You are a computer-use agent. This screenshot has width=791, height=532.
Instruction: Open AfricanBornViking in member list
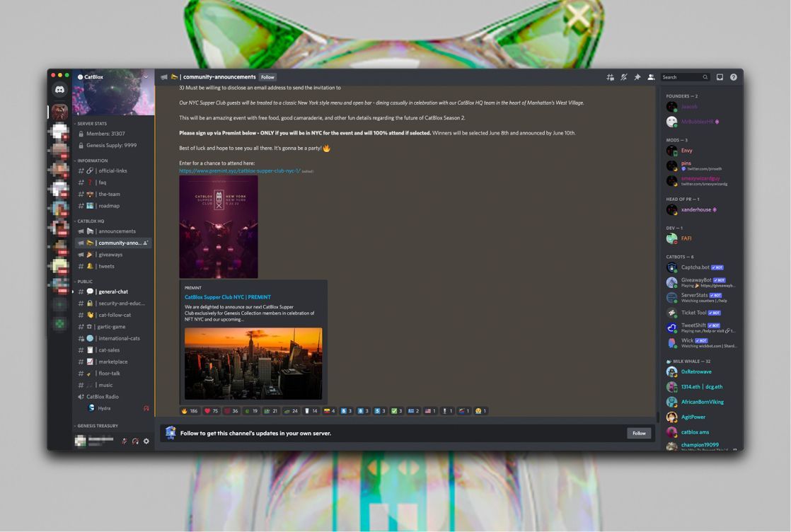(x=701, y=402)
